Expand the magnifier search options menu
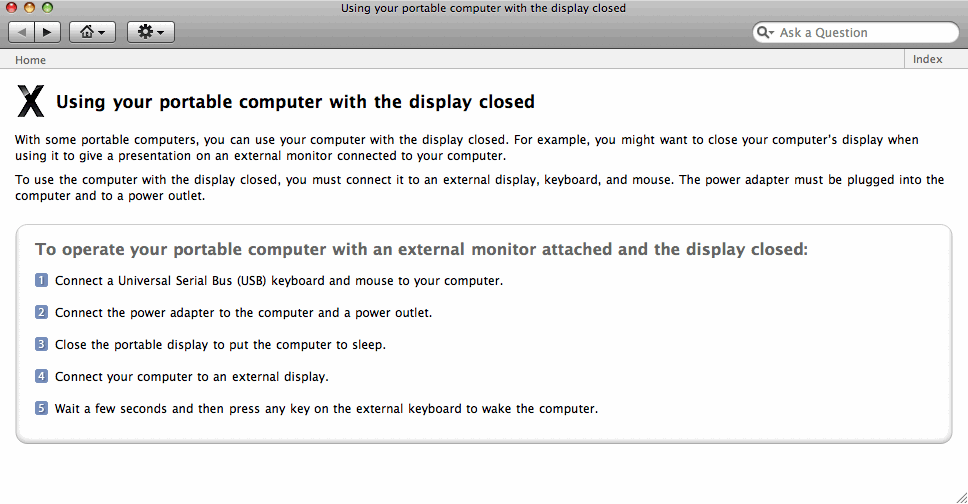 point(766,33)
